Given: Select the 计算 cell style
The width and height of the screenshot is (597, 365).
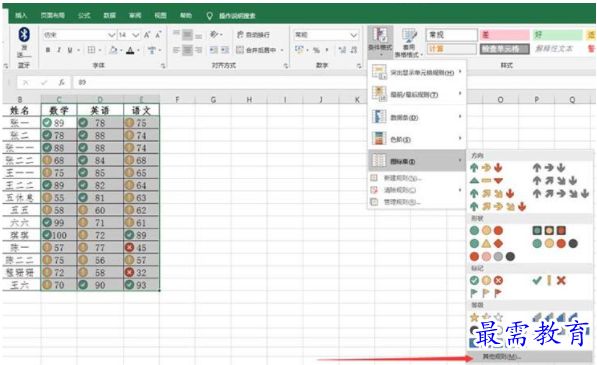Looking at the screenshot, I should [x=452, y=49].
